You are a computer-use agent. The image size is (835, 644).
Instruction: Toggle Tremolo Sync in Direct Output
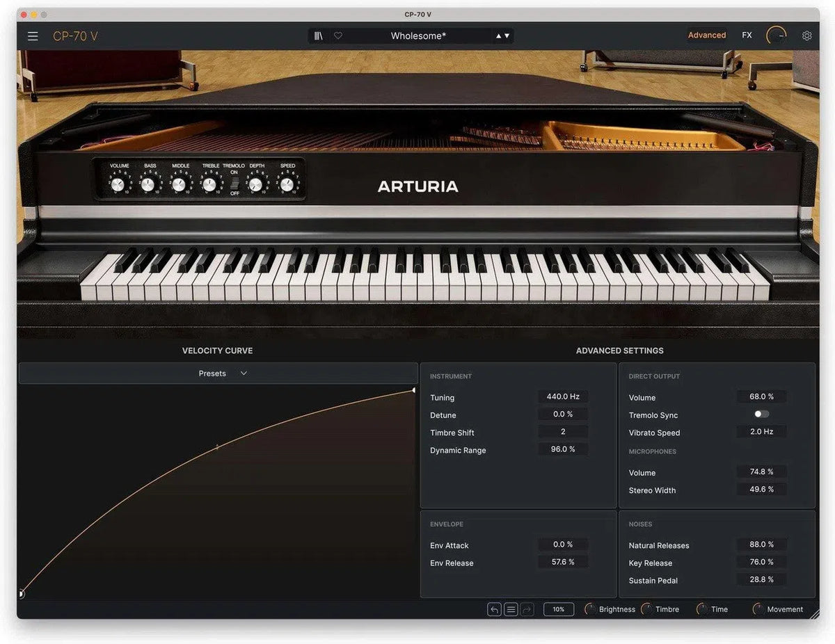pos(761,413)
